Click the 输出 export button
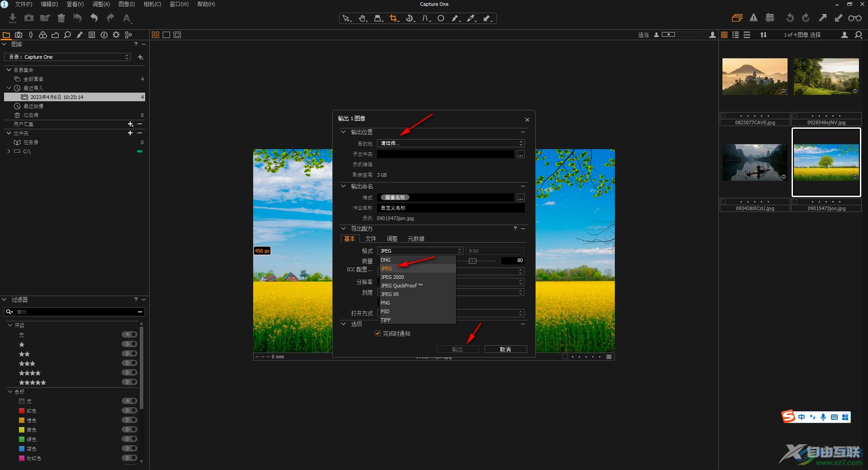 (458, 349)
